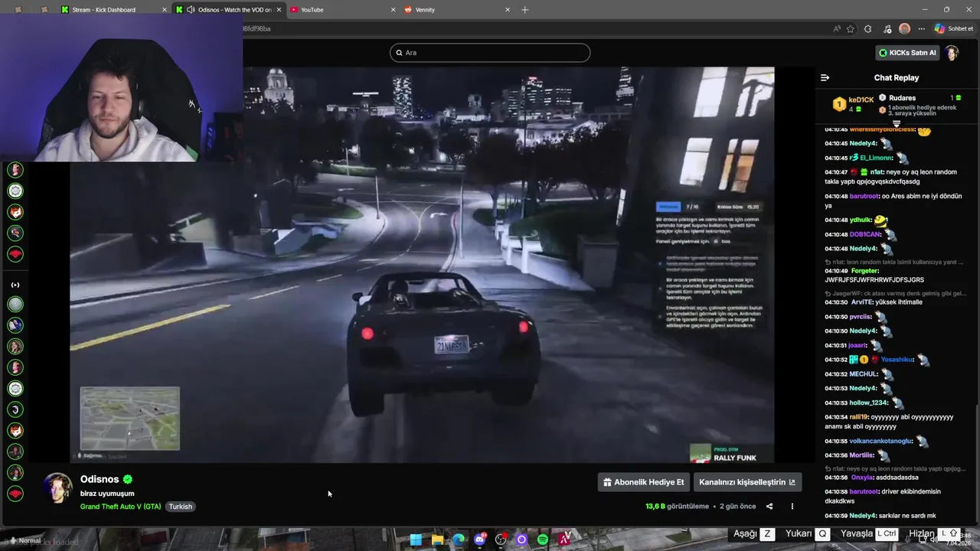The width and height of the screenshot is (980, 551).
Task: Click username MECHUL in chat
Action: point(864,374)
